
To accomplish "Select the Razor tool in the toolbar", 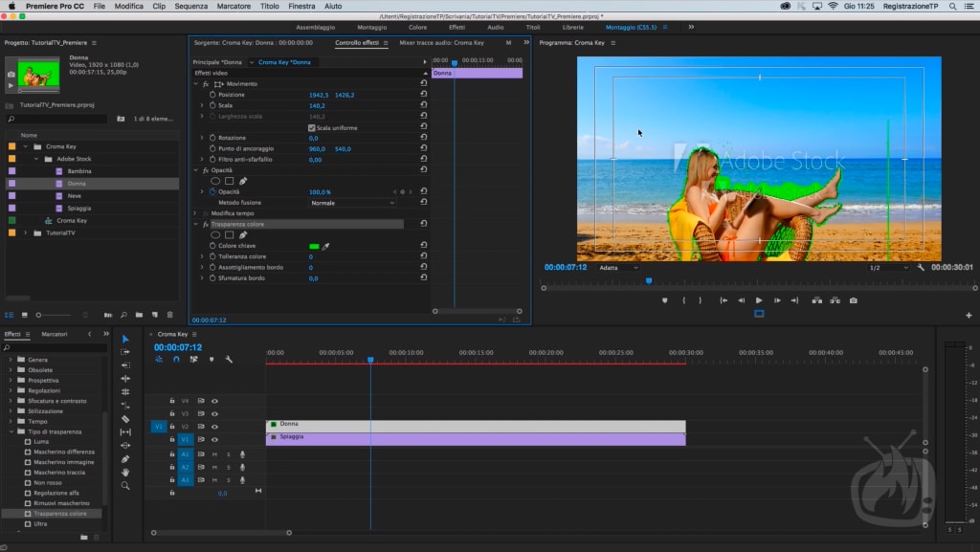I will coord(125,419).
